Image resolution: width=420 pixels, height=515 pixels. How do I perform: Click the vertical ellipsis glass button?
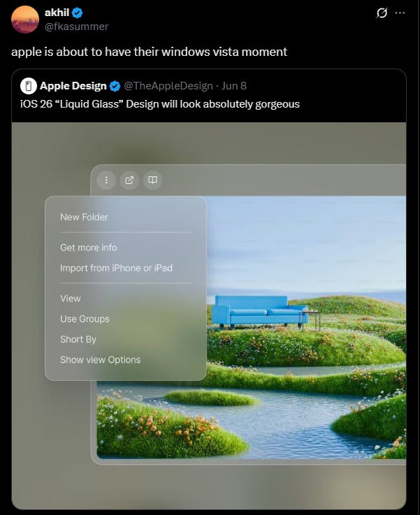pyautogui.click(x=106, y=180)
